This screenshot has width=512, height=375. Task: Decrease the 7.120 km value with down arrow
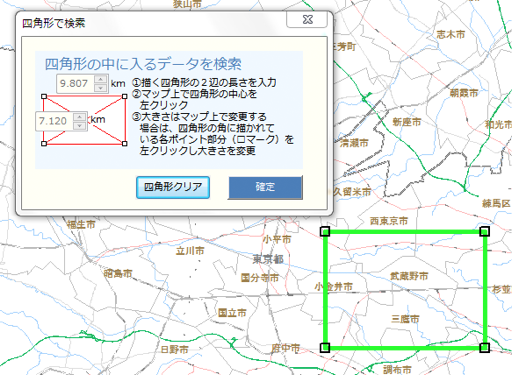click(79, 126)
